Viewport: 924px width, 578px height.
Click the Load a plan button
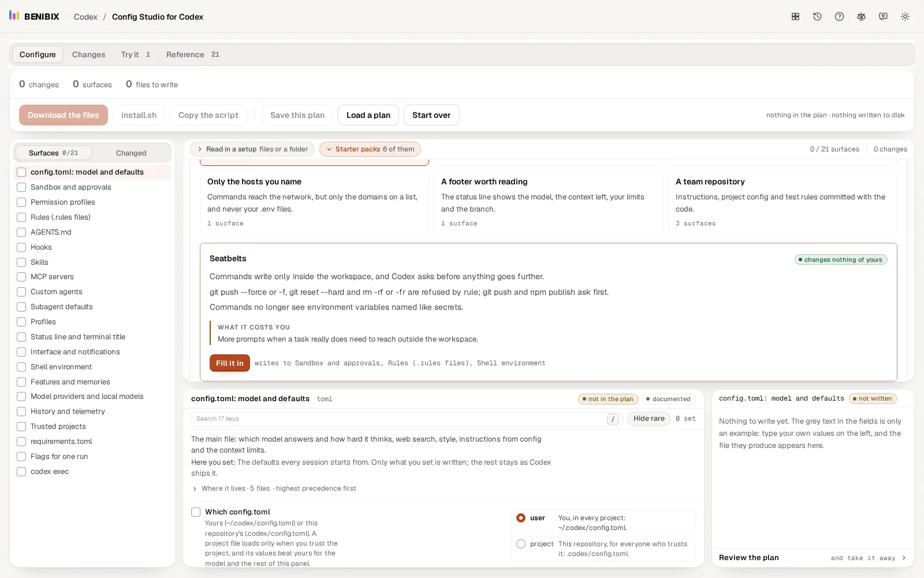[x=368, y=115]
